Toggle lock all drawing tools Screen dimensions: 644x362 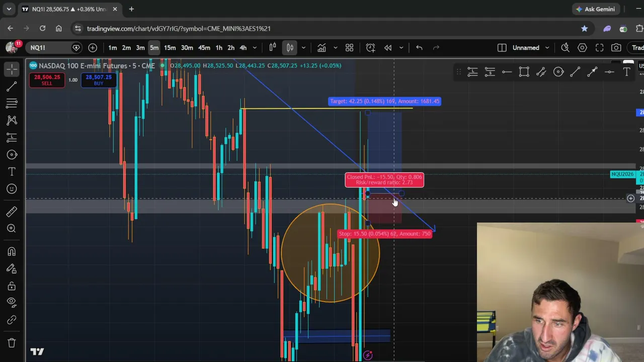(12, 286)
